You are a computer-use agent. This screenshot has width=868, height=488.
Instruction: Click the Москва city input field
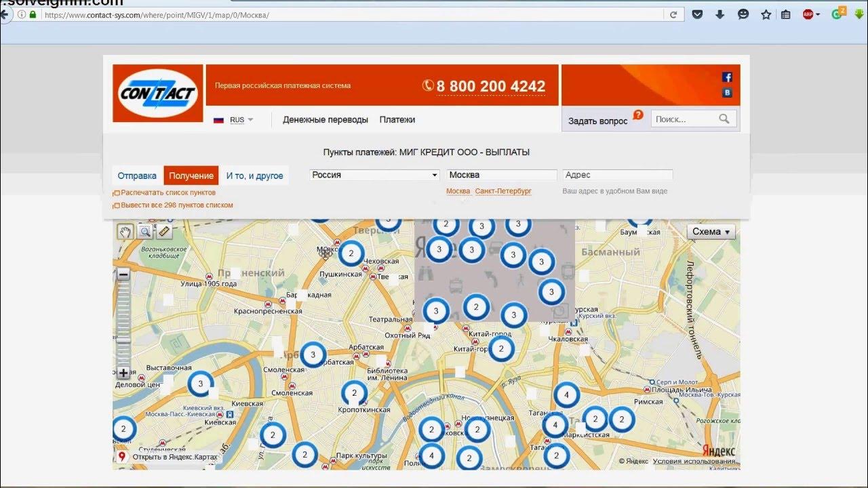[x=502, y=175]
